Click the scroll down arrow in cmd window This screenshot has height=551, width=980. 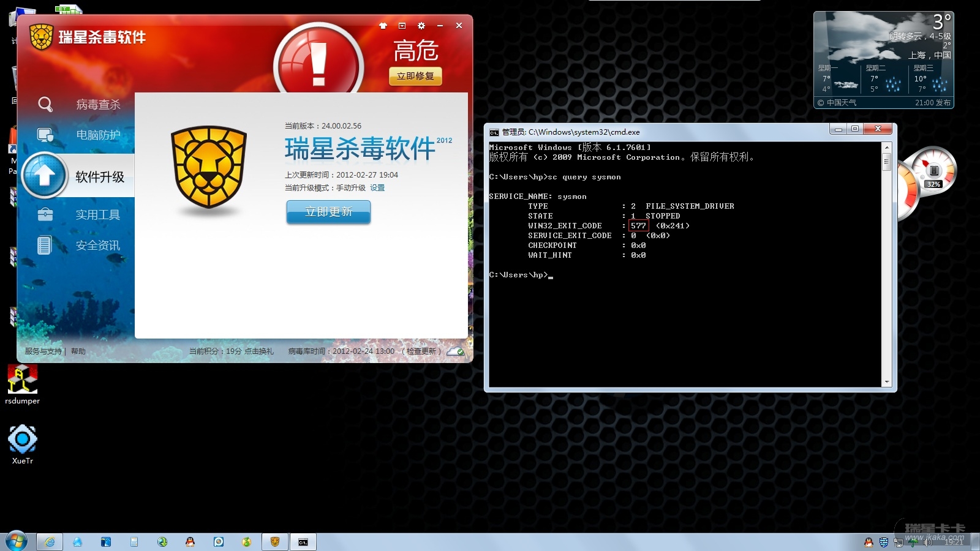tap(886, 382)
